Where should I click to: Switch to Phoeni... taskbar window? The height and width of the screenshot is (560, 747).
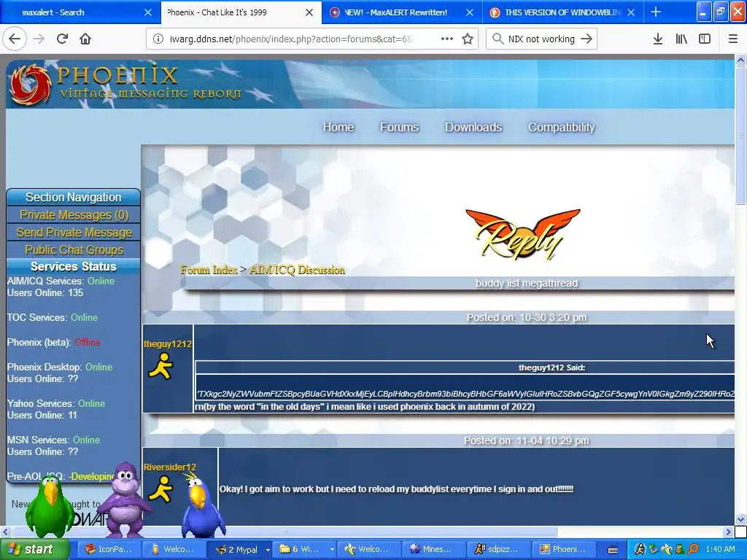(x=564, y=550)
